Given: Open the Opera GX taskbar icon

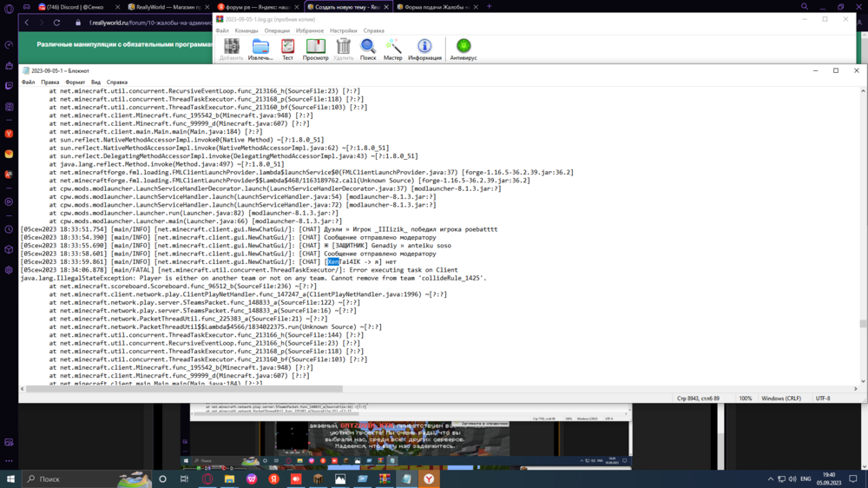Looking at the screenshot, I should (x=207, y=479).
